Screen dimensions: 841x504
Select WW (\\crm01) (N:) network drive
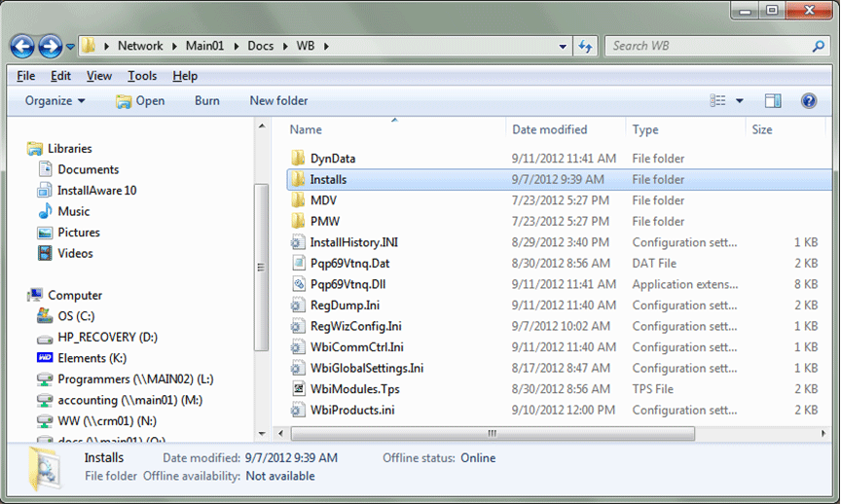pyautogui.click(x=107, y=421)
